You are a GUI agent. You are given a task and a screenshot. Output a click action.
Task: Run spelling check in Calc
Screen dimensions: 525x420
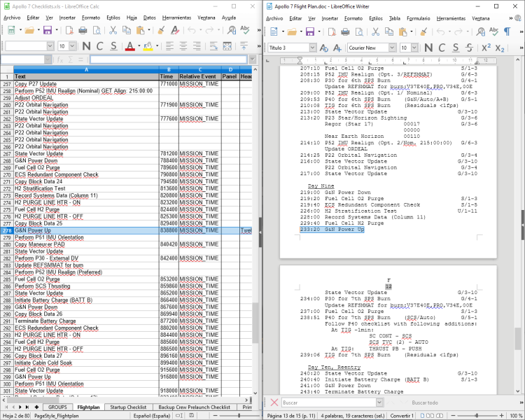pyautogui.click(x=245, y=31)
